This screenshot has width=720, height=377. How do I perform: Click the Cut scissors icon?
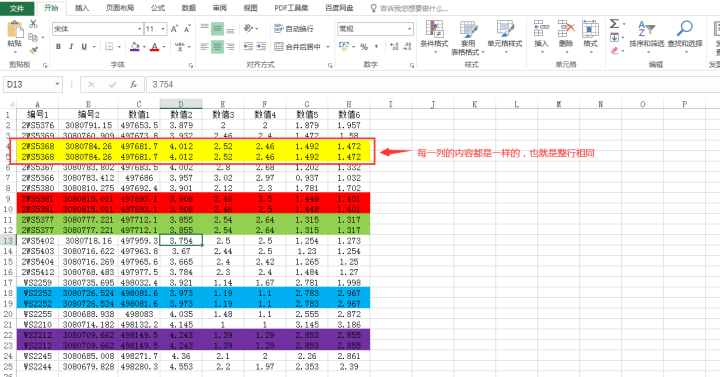tap(33, 24)
